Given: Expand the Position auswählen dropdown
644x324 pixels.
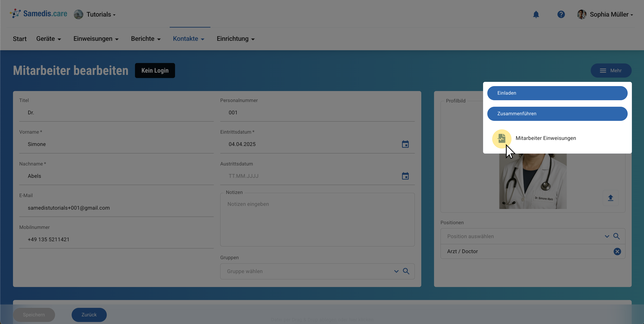Looking at the screenshot, I should (x=607, y=236).
